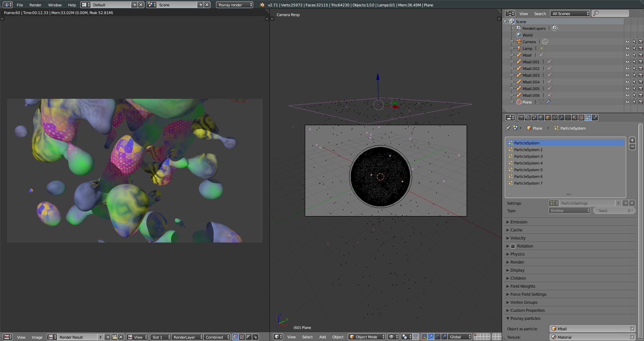Toggle the Rotation panel checkbox

(x=513, y=246)
